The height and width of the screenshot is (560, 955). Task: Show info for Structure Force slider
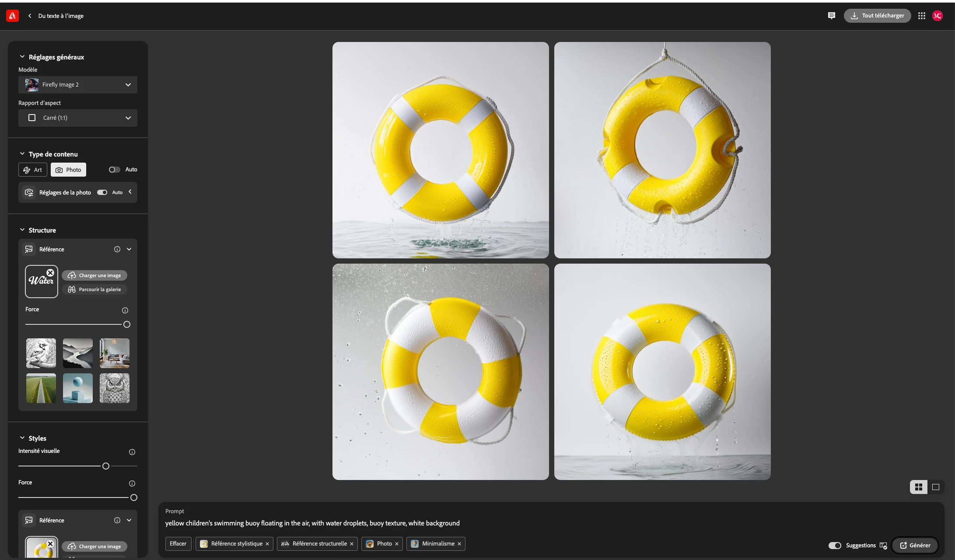click(x=125, y=310)
